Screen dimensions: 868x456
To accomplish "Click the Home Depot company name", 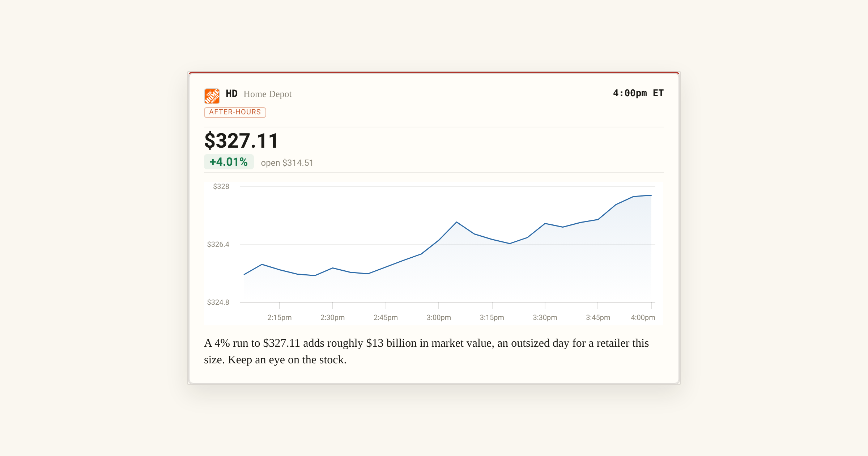I will pyautogui.click(x=267, y=94).
